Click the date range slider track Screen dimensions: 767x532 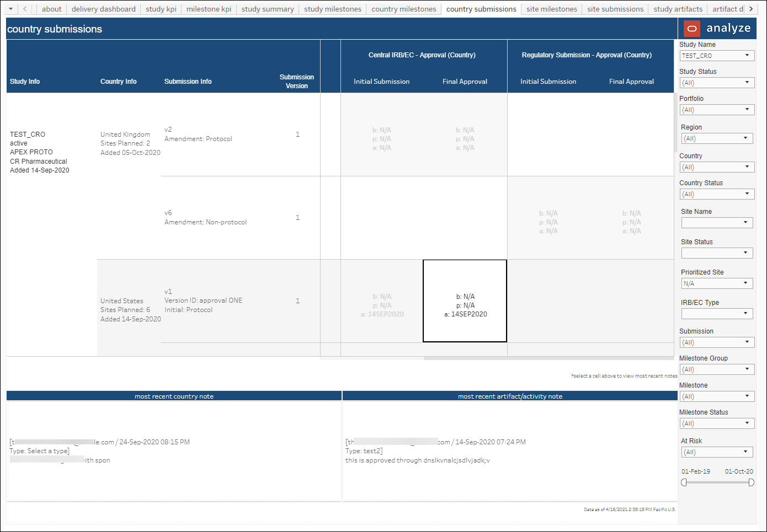click(x=717, y=482)
